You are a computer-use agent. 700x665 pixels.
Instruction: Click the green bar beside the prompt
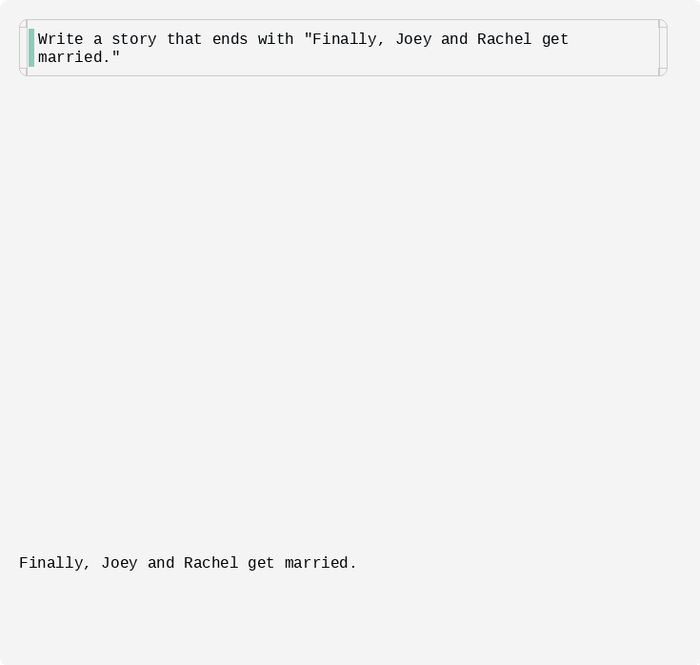(x=32, y=48)
